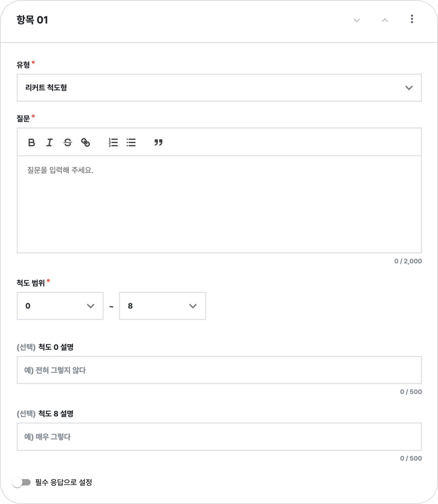Move 항목 01 down with down chevron
This screenshot has height=504, width=438.
point(356,20)
